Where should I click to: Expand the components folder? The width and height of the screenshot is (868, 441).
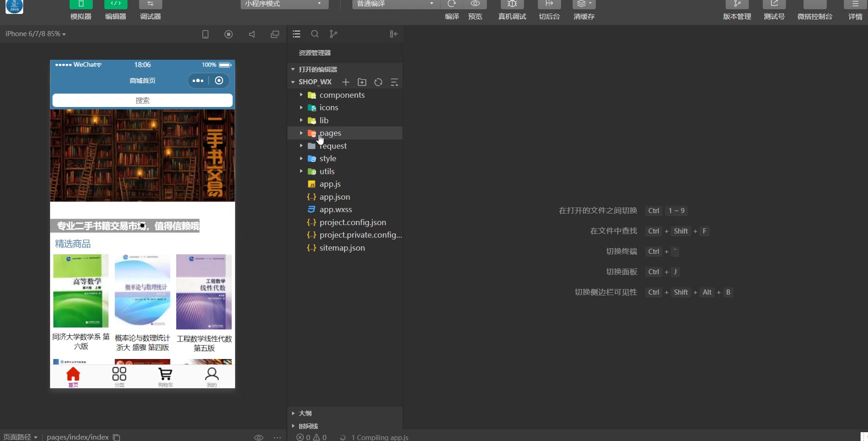(x=345, y=95)
